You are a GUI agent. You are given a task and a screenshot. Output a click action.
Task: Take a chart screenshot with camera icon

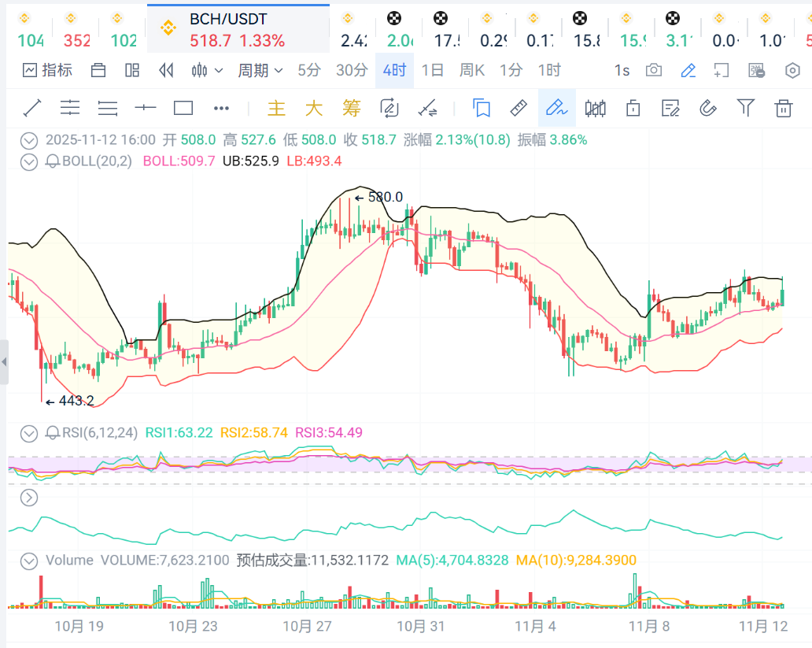pos(654,70)
